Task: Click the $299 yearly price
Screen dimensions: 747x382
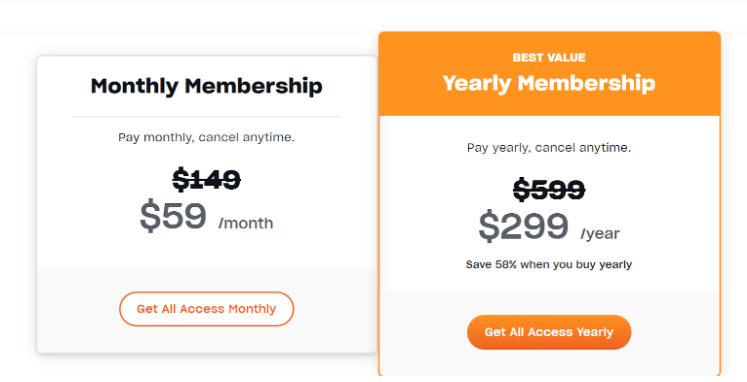Action: (x=523, y=226)
